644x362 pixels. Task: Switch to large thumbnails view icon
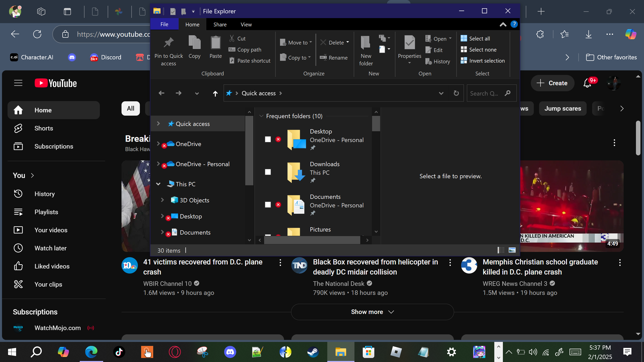pyautogui.click(x=512, y=250)
